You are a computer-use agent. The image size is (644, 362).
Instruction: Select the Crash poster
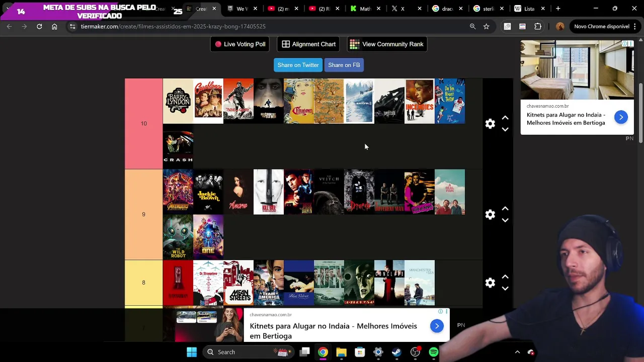tap(178, 146)
